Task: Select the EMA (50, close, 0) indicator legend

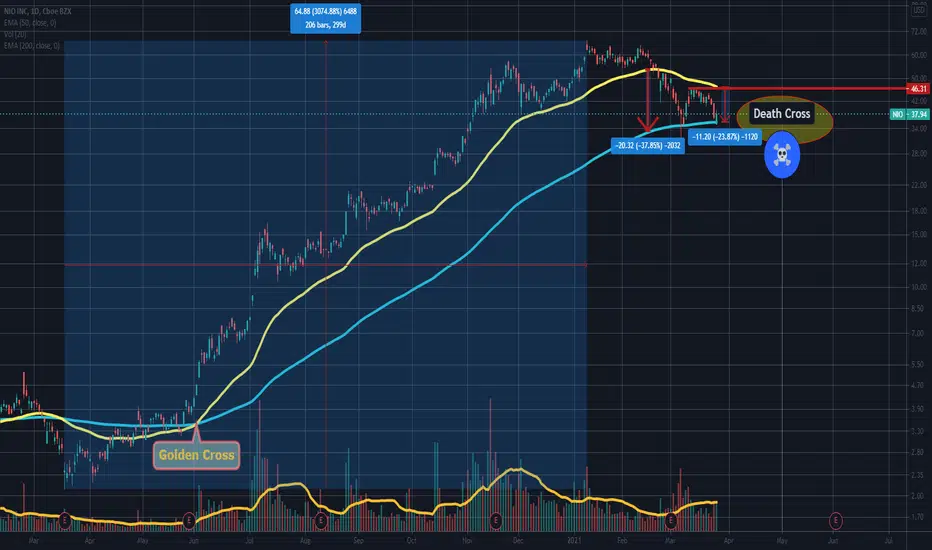Action: (30, 23)
